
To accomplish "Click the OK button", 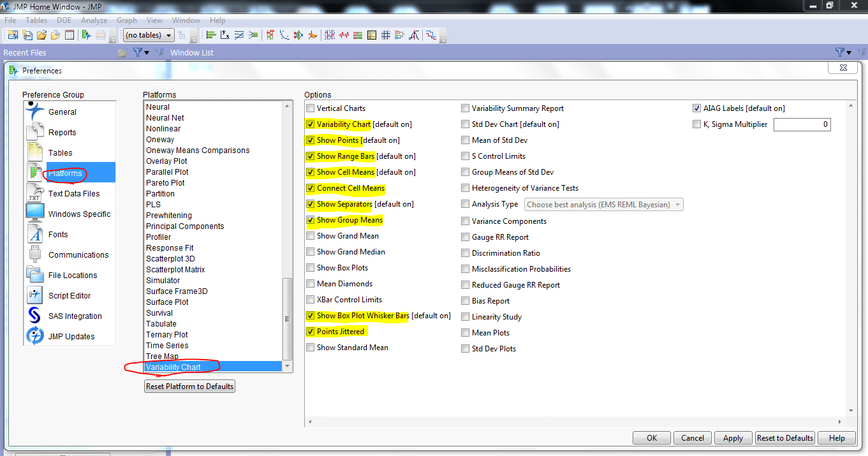I will coord(652,438).
